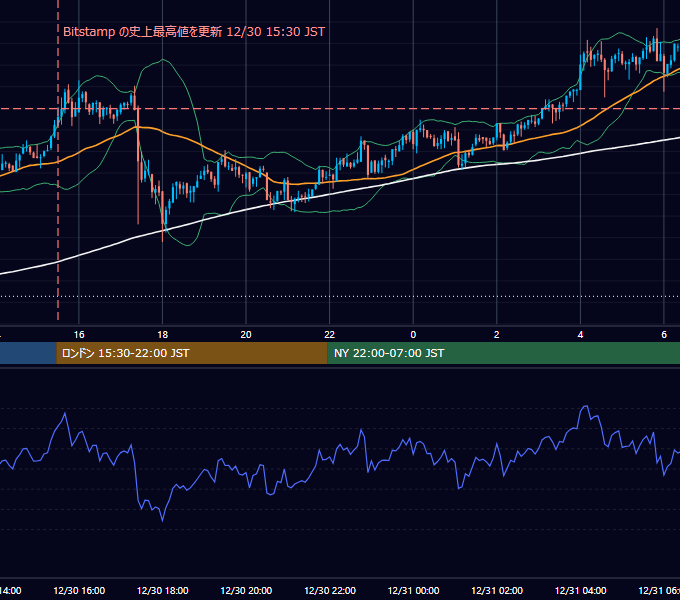Click the 6 hour axis label
This screenshot has height=600, width=680.
click(664, 335)
